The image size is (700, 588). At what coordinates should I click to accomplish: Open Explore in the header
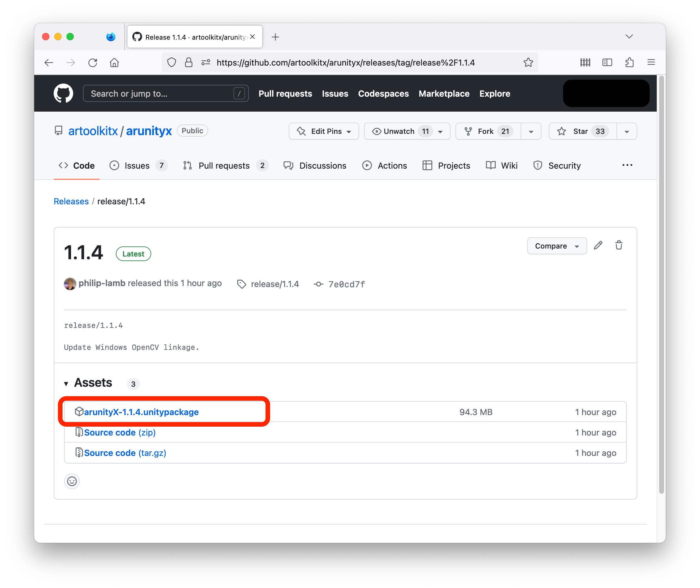pyautogui.click(x=495, y=93)
